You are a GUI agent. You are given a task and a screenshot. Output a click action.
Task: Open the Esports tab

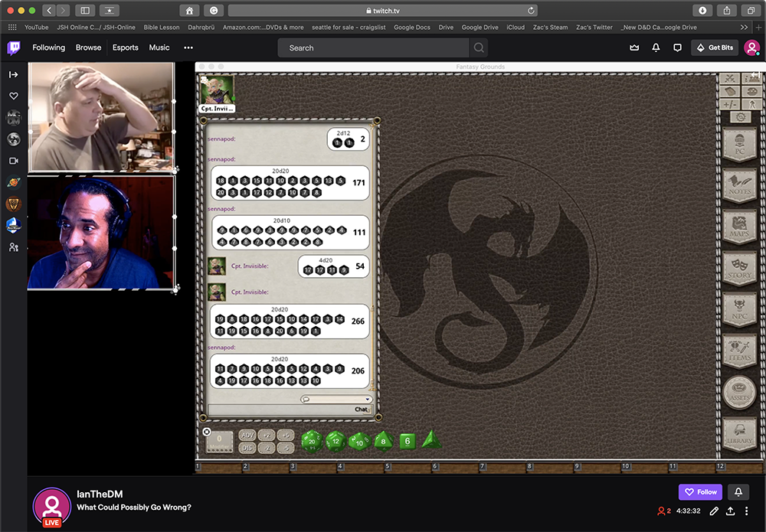coord(125,47)
